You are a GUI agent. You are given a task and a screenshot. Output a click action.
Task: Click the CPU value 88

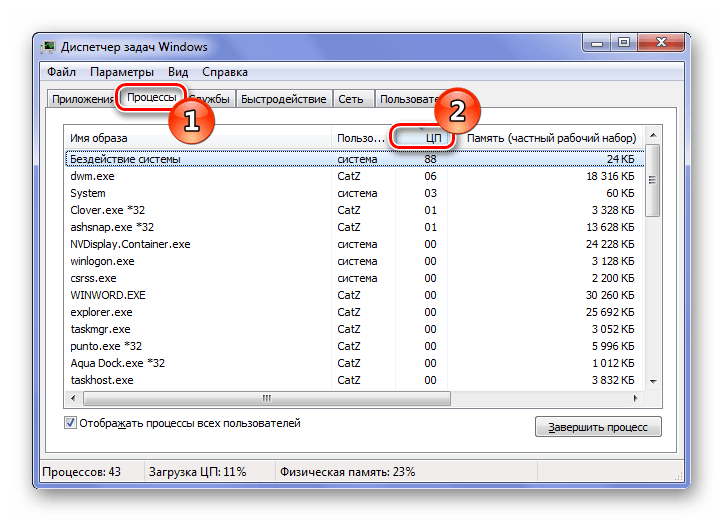click(x=430, y=159)
